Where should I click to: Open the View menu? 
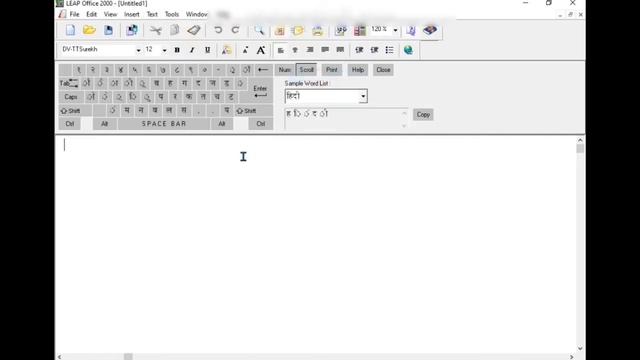click(110, 14)
